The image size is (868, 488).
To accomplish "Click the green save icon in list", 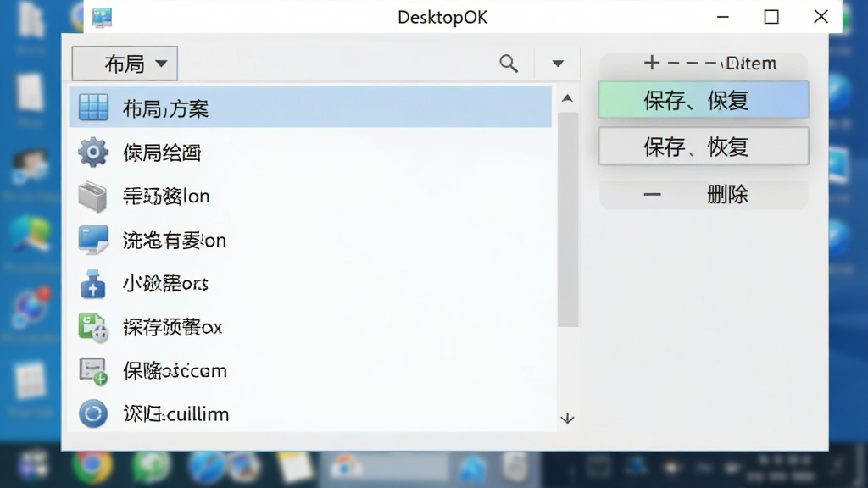I will (93, 327).
